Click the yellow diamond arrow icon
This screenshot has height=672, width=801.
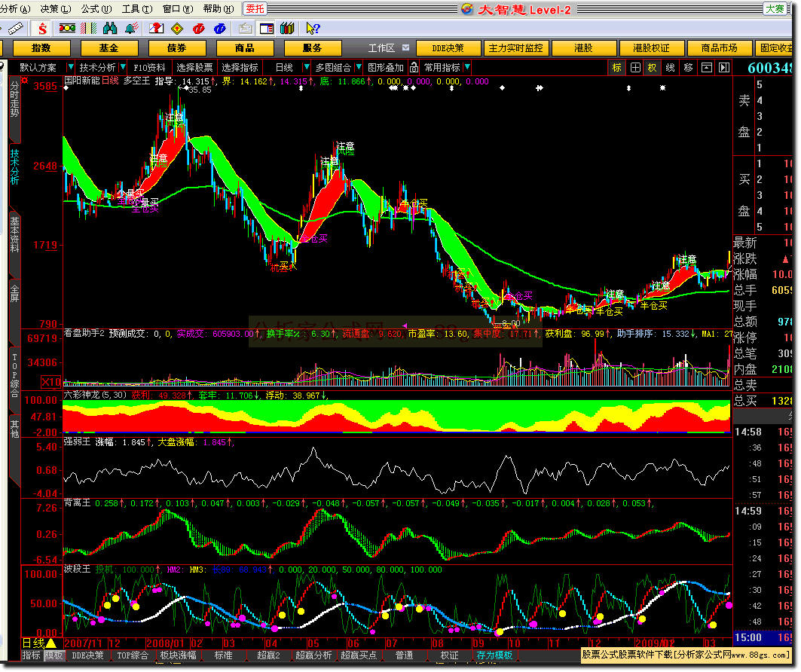coord(177,29)
